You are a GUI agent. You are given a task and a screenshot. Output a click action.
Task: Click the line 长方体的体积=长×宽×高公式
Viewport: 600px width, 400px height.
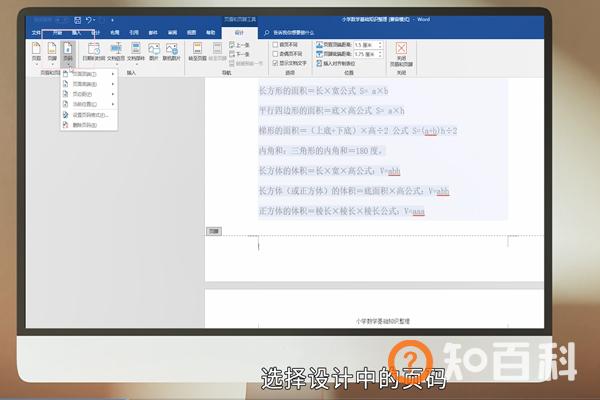[329, 171]
